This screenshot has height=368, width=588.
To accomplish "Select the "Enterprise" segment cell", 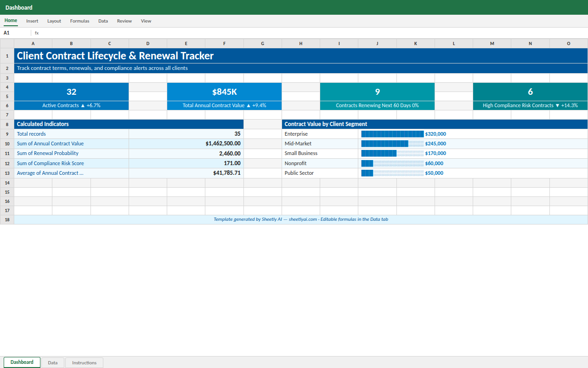I will 320,134.
